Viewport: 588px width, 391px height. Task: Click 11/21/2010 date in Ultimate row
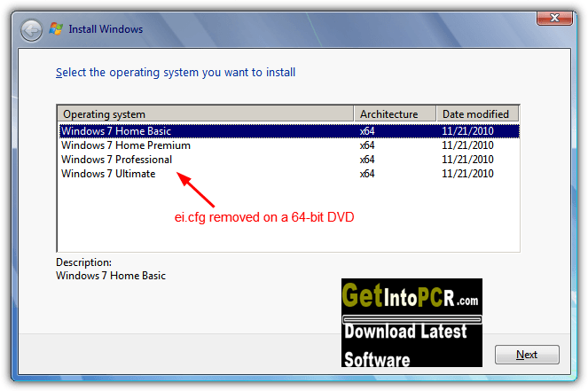(467, 174)
